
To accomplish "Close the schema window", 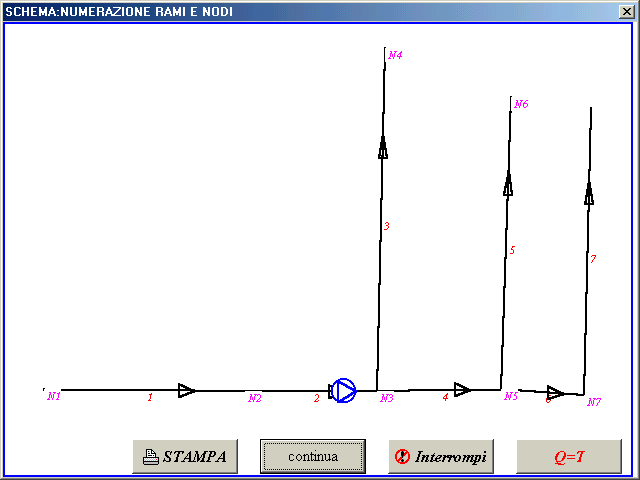I will coord(627,11).
